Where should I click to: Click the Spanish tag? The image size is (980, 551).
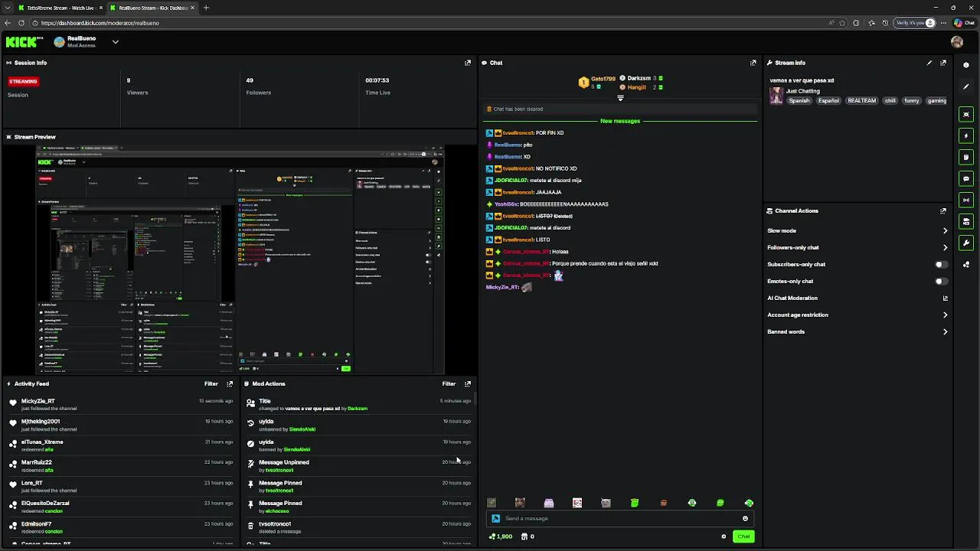[799, 100]
